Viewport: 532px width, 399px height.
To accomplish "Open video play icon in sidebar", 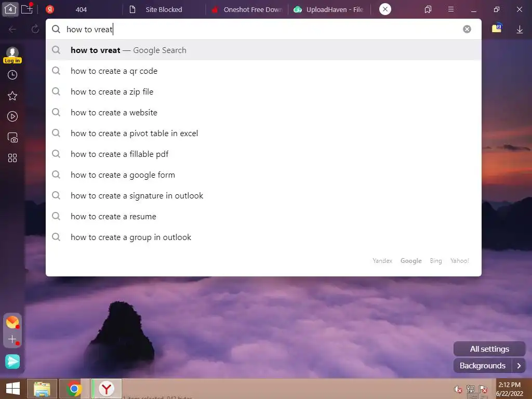I will [x=12, y=116].
